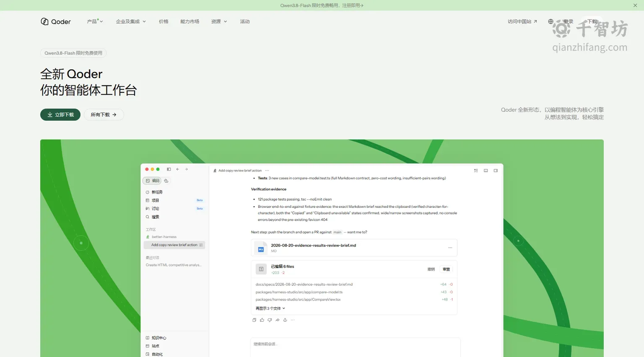Click the thumbs down feedback icon

[x=270, y=320]
